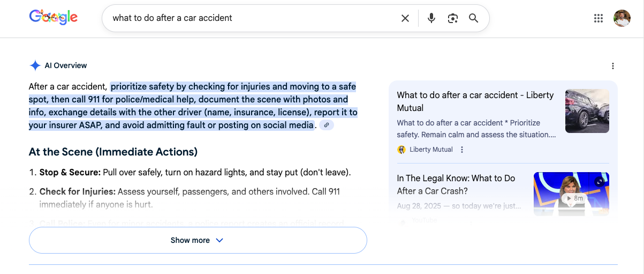The image size is (644, 274).
Task: Click the Liberty Mutual car thumbnail
Action: 587,111
